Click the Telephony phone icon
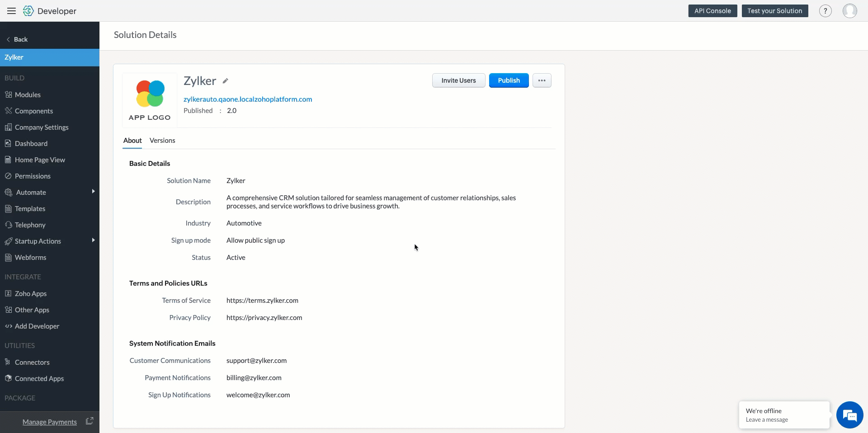 8,225
